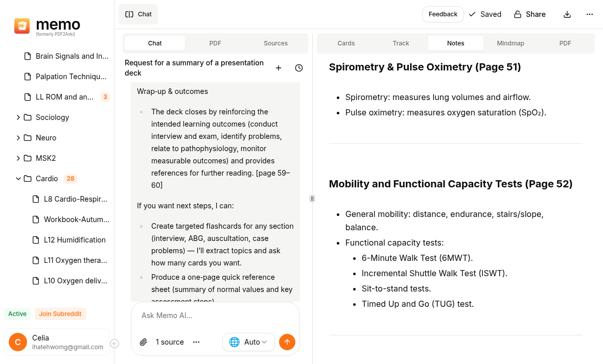The image size is (603, 364).
Task: Collapse sidebar with the arrow icon
Action: (114, 344)
